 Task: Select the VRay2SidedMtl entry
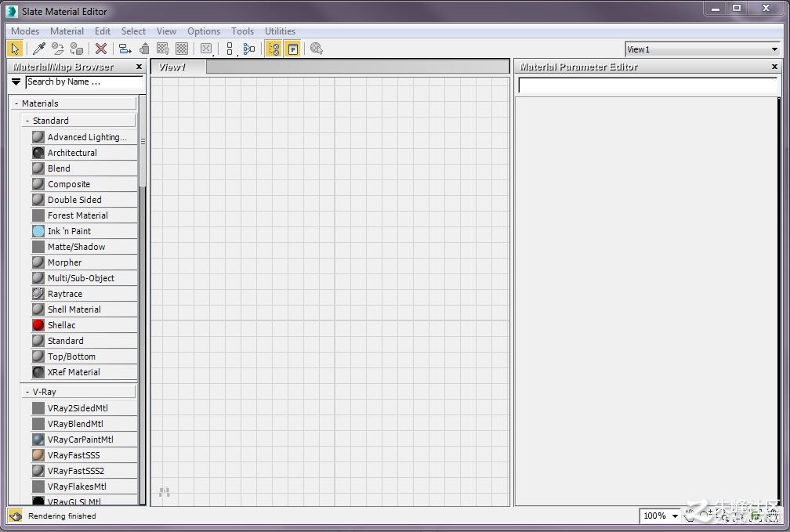[x=84, y=408]
